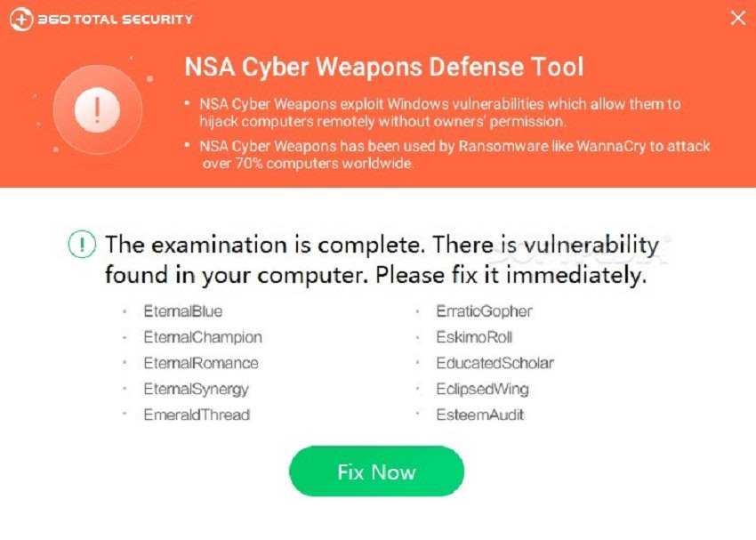
Task: Select ErraticGopher in the right column
Action: 484,311
